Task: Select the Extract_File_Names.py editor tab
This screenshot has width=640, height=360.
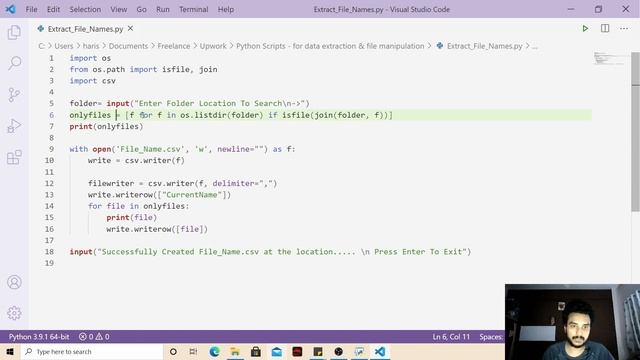Action: click(x=85, y=29)
